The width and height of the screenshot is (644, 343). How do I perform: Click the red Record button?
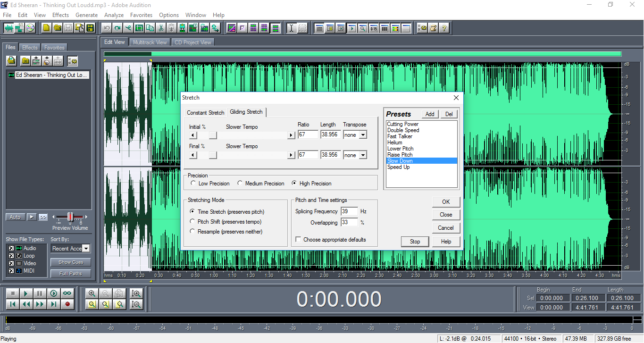(x=67, y=304)
